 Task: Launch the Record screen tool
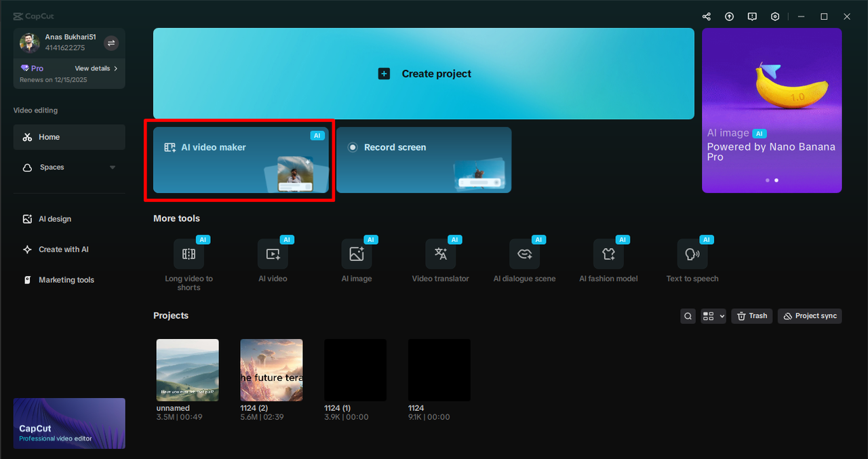(423, 159)
